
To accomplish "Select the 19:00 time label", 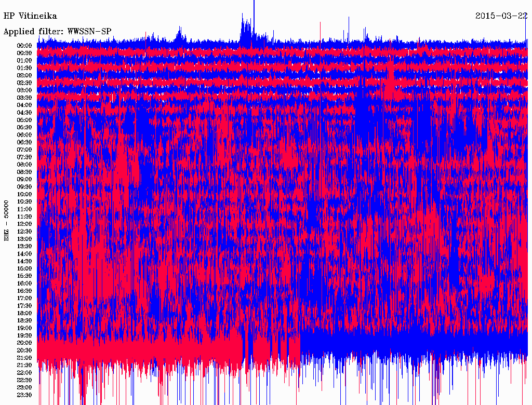I will 24,328.
